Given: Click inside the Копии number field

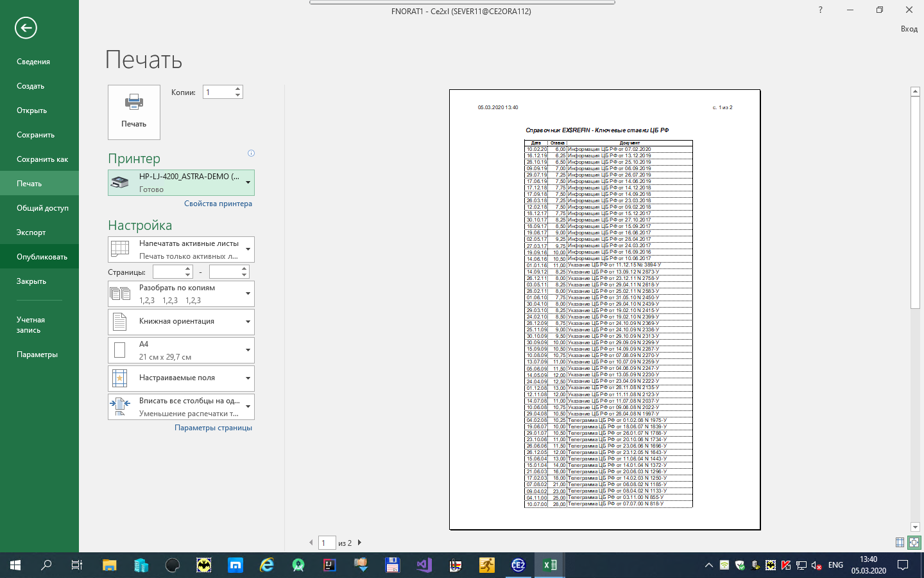Looking at the screenshot, I should 218,92.
